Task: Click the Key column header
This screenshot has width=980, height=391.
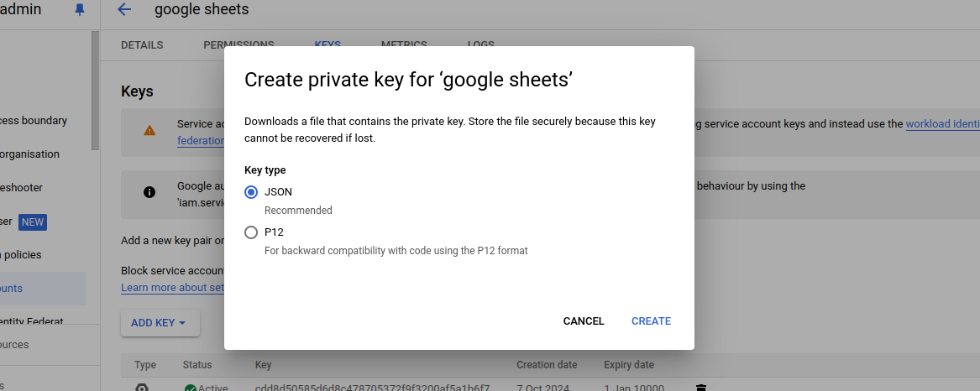Action: pos(263,365)
